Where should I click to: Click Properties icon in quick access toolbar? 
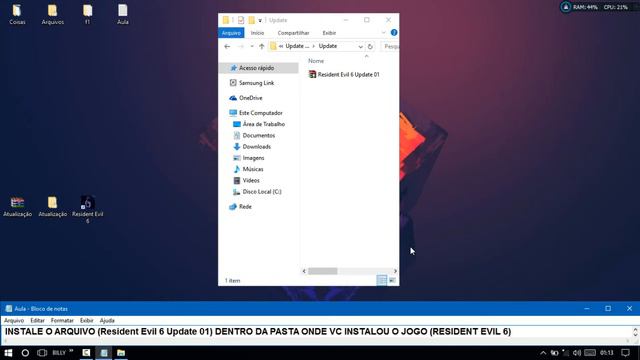click(241, 20)
